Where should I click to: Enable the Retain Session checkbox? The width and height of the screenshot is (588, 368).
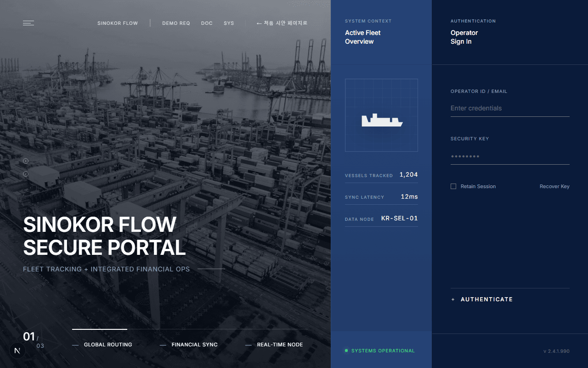coord(453,186)
